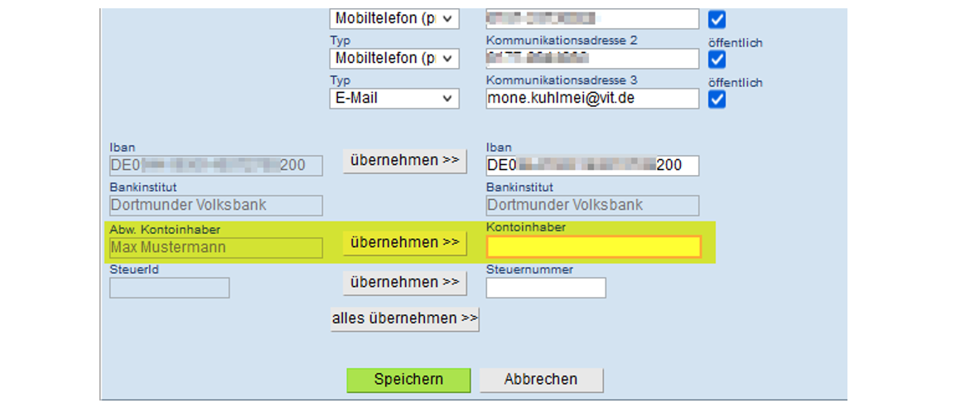Click the Kommunikationsadresse 2 phone number field
Image resolution: width=980 pixels, height=403 pixels.
[592, 59]
